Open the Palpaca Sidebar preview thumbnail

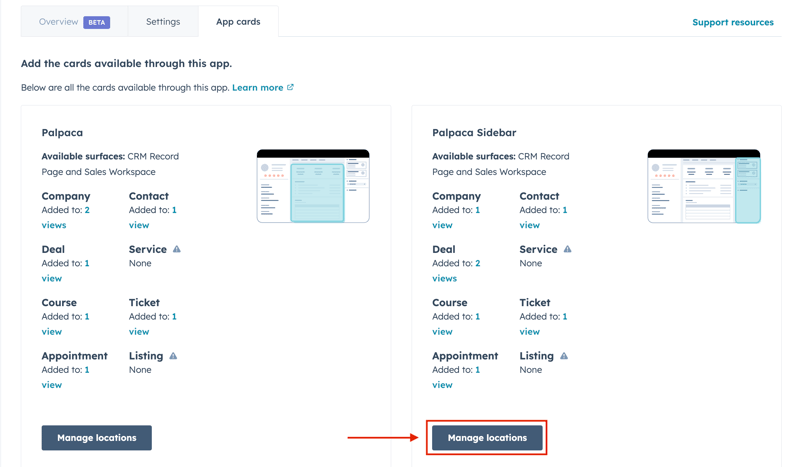(703, 186)
